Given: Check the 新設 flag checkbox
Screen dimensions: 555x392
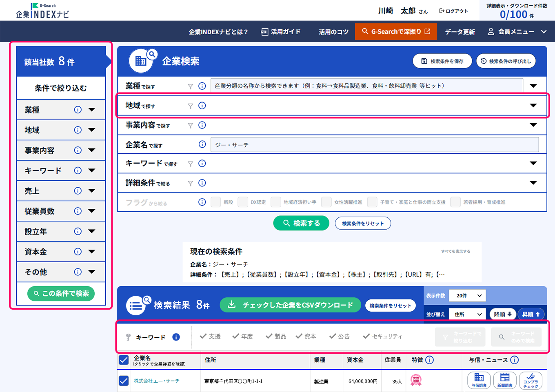Looking at the screenshot, I should pos(215,202).
